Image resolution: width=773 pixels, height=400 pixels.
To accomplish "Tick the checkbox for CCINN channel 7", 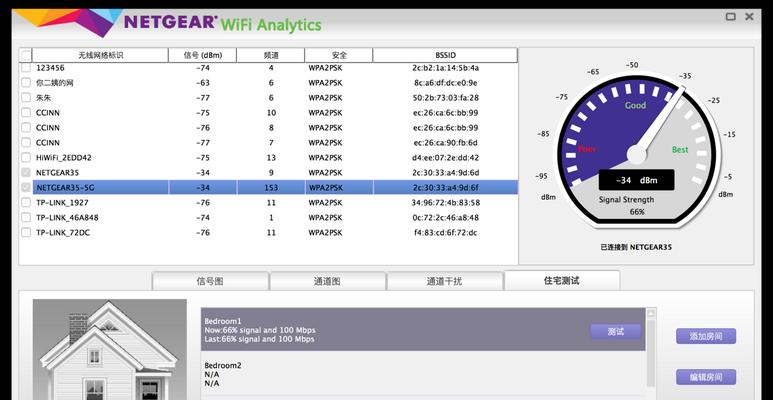I will (26, 143).
